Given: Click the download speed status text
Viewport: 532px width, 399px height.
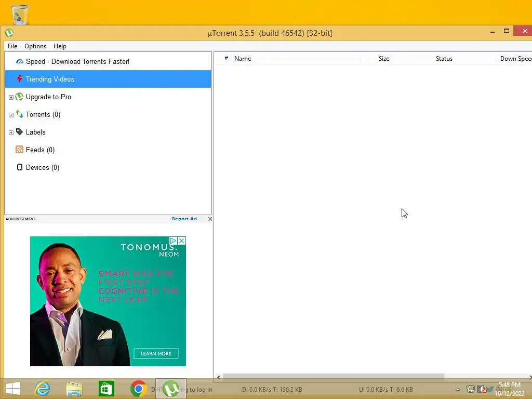Looking at the screenshot, I should click(272, 390).
